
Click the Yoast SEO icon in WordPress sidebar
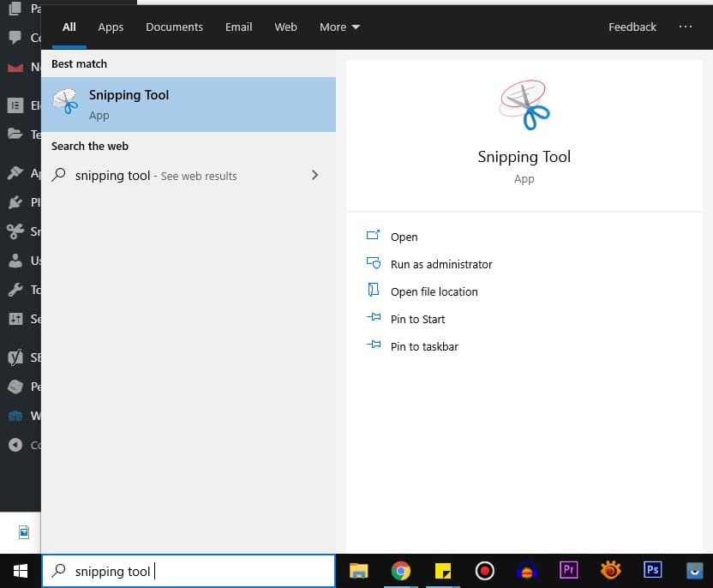(x=15, y=357)
